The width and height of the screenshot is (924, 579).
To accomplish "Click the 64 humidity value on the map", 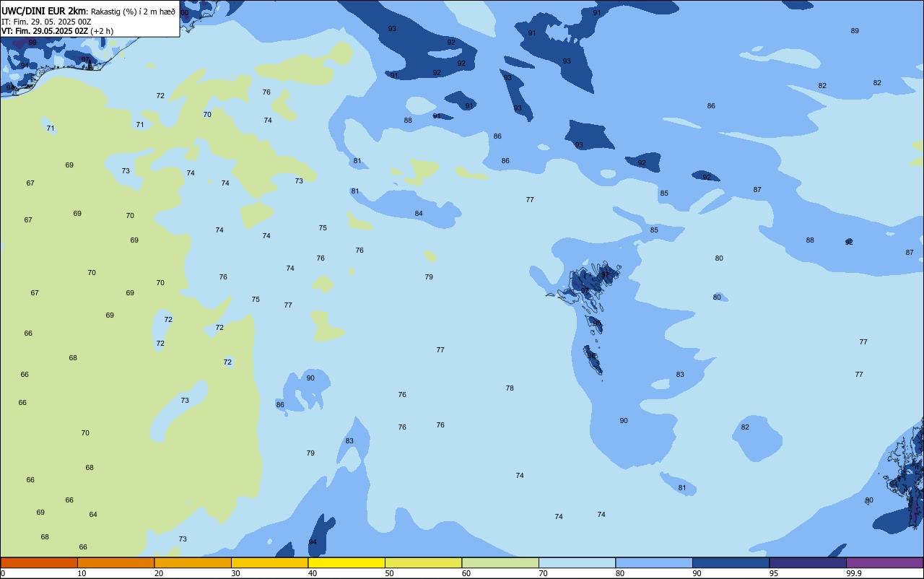I will tap(93, 515).
